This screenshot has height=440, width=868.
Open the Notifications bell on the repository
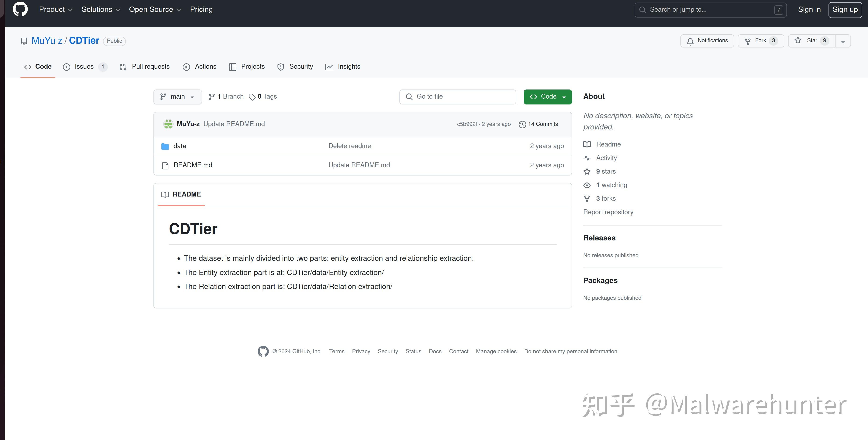[x=707, y=40]
